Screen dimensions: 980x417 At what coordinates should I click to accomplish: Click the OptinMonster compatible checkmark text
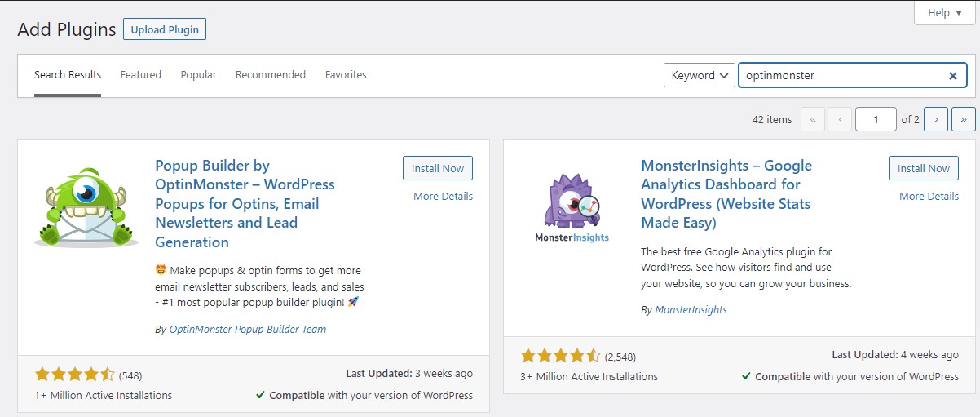pos(364,395)
